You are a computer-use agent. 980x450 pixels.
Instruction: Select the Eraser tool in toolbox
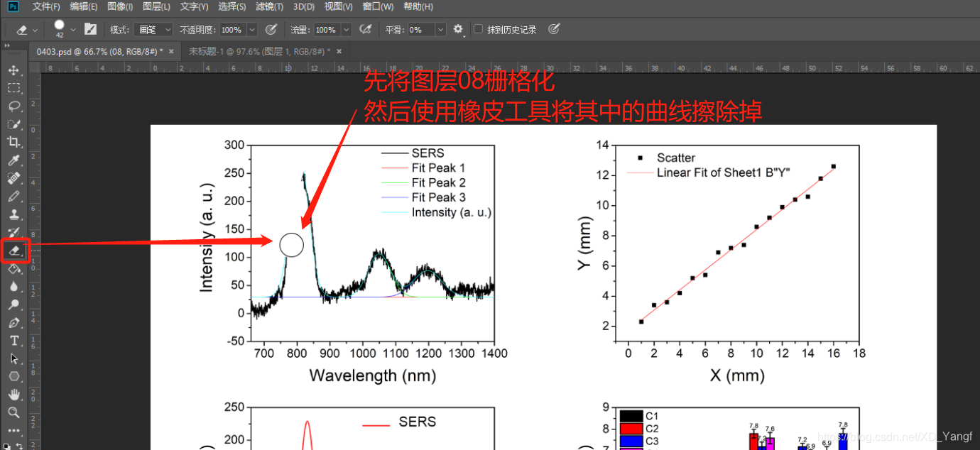pos(13,251)
